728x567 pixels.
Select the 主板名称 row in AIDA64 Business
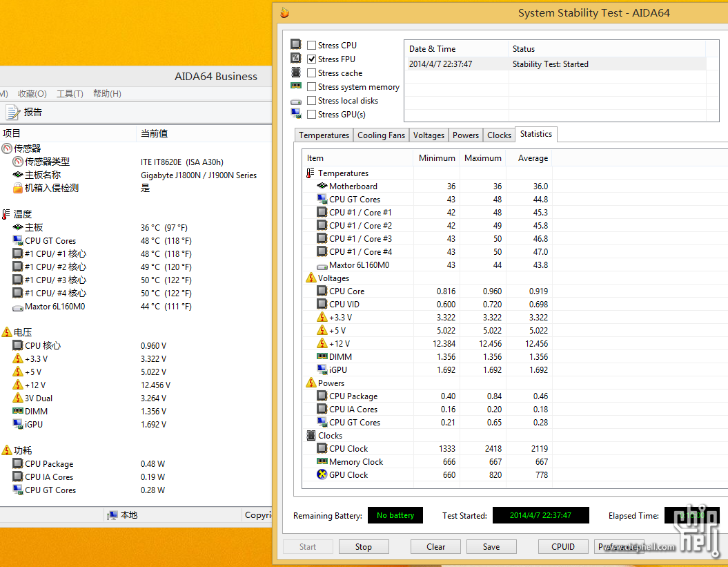coord(135,175)
